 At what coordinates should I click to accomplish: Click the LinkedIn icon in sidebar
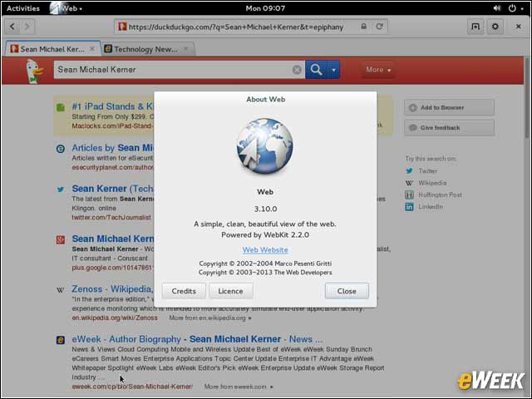pyautogui.click(x=409, y=207)
